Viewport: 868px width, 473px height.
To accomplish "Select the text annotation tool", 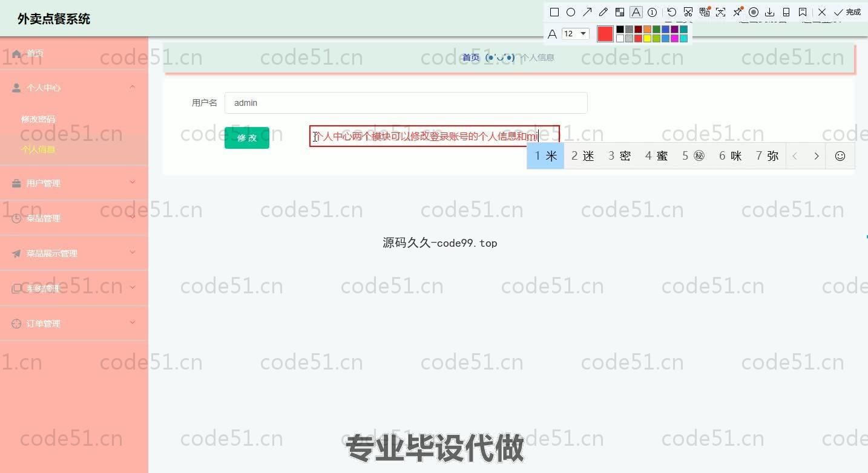I will click(x=636, y=12).
